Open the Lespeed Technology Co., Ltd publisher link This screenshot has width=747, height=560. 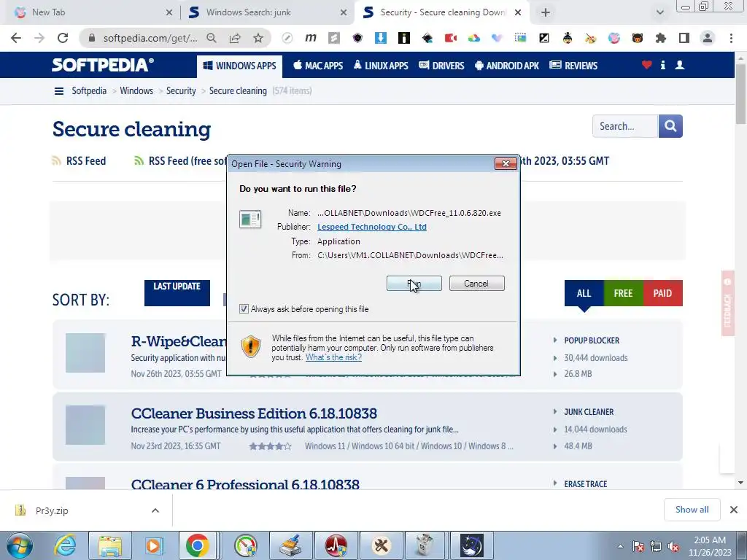[x=371, y=227]
